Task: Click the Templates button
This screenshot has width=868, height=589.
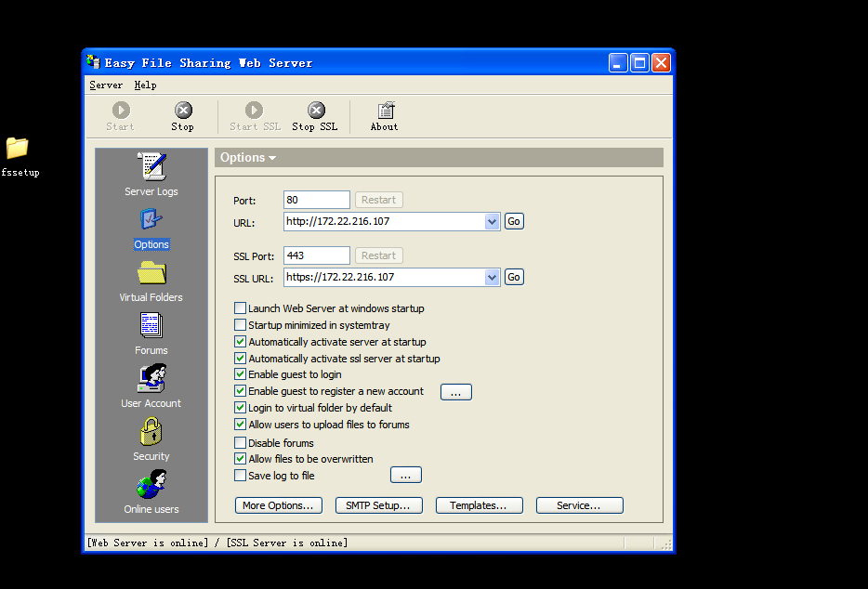Action: click(x=479, y=505)
